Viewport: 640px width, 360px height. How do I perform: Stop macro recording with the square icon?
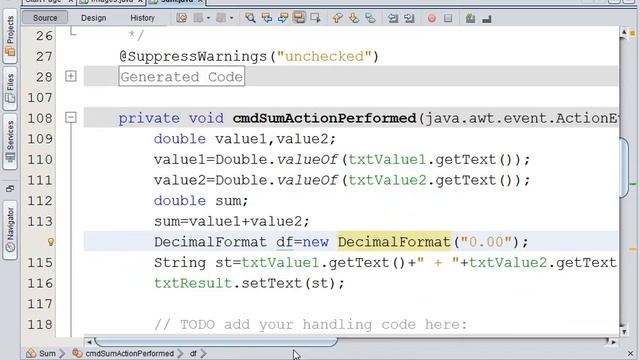pyautogui.click(x=448, y=18)
